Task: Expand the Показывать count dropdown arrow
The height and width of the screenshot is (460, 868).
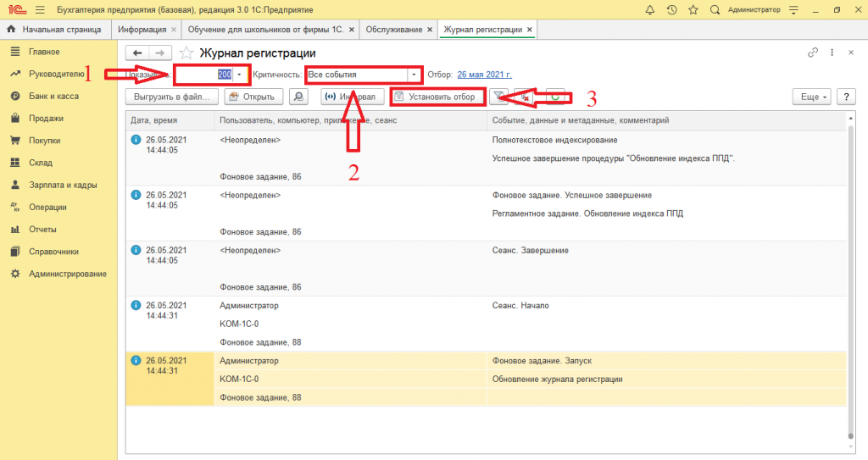Action: (x=240, y=75)
